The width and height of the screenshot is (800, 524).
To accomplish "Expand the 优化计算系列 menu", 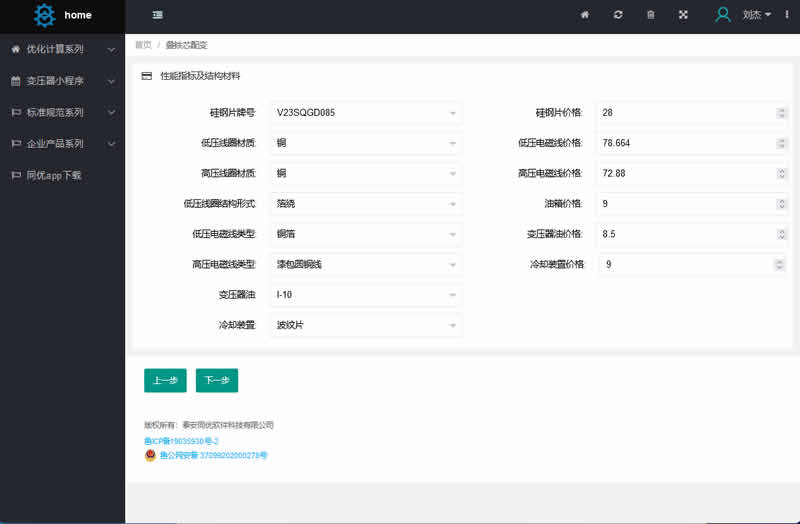I will (x=62, y=49).
